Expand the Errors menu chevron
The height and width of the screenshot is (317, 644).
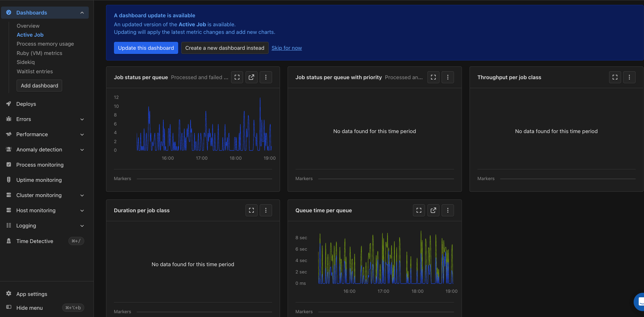pos(82,119)
